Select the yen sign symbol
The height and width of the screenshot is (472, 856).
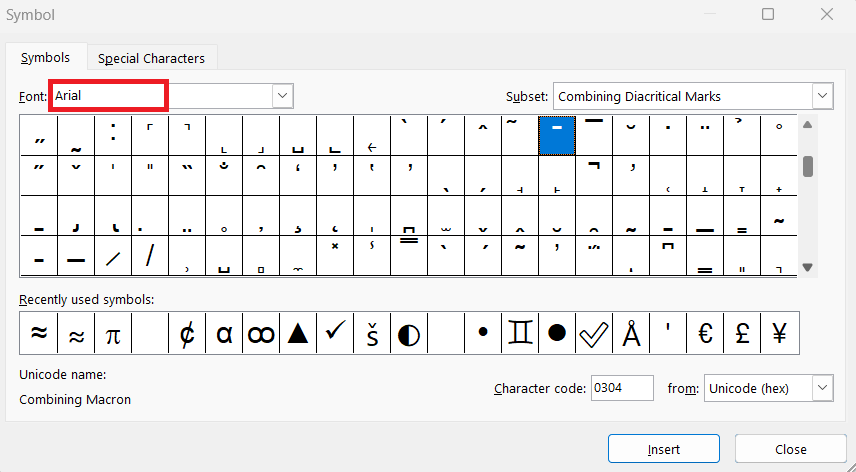click(780, 333)
